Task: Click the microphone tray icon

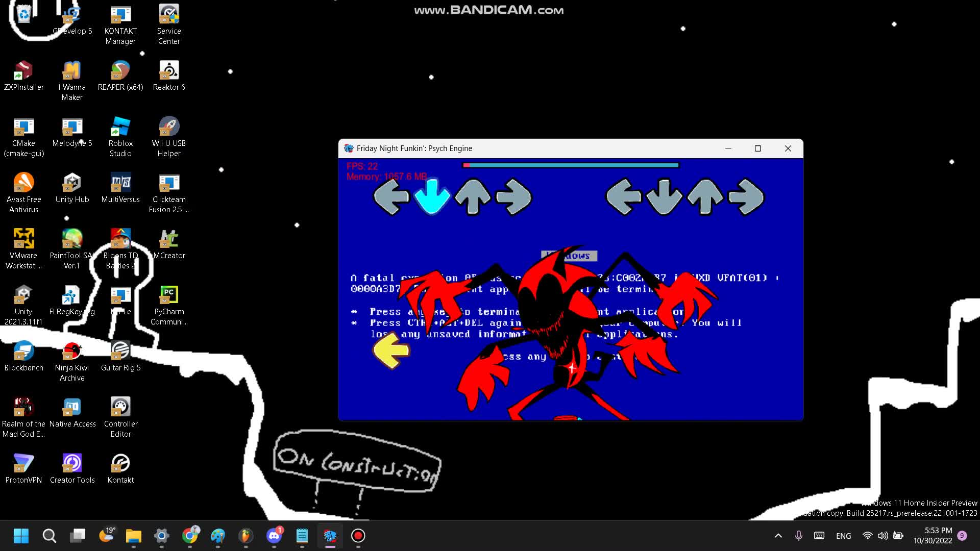Action: 798,536
